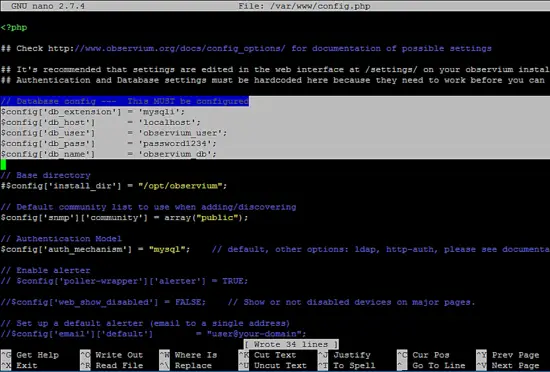Viewport: 550px width, 372px height.
Task: Click the ^\ Replace shortcut
Action: point(186,365)
